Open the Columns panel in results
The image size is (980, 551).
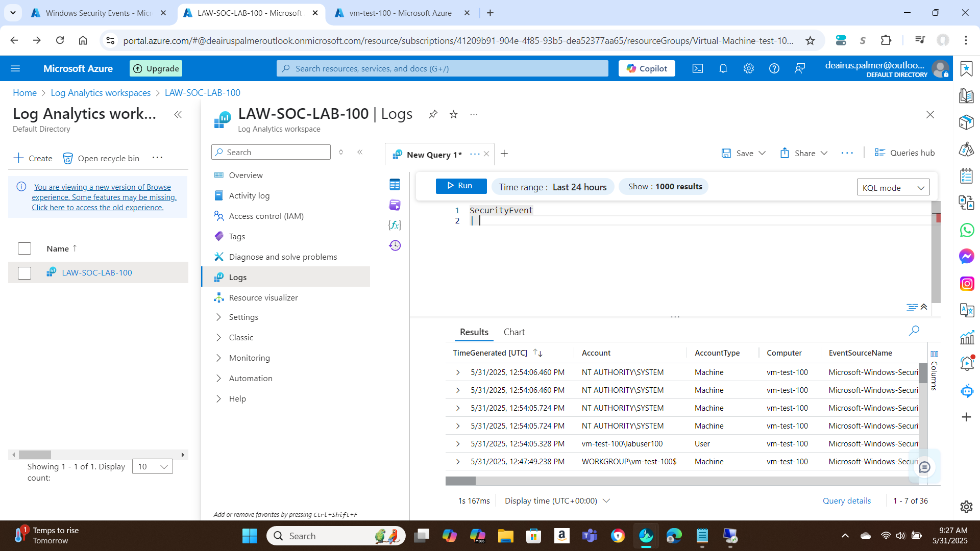point(934,370)
